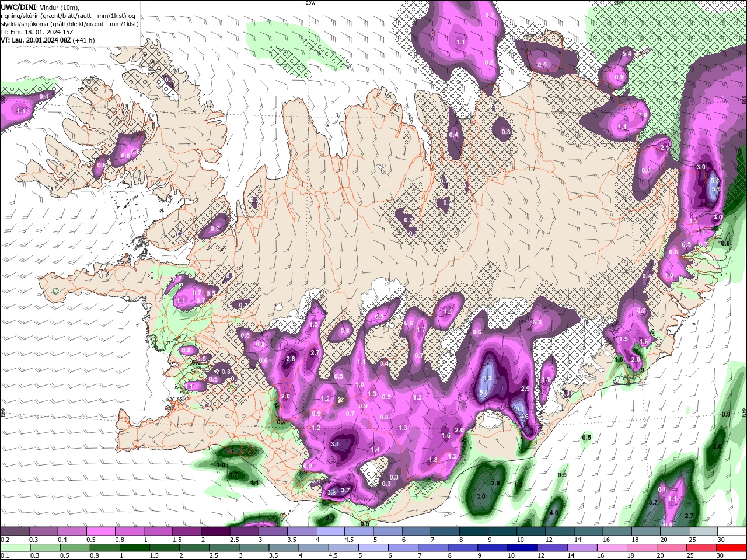Viewport: 747px width, 560px height.
Task: Click the dark teal 8 swatch in upper legend
Action: click(x=473, y=531)
